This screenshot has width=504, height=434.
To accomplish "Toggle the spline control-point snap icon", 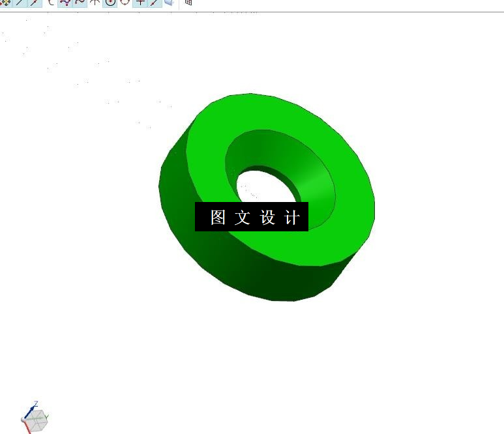I will (x=65, y=3).
